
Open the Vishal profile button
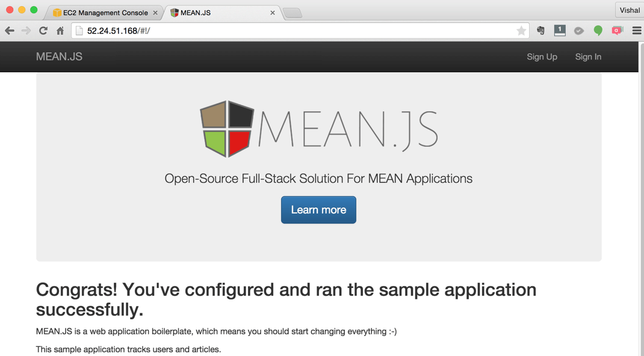coord(629,10)
